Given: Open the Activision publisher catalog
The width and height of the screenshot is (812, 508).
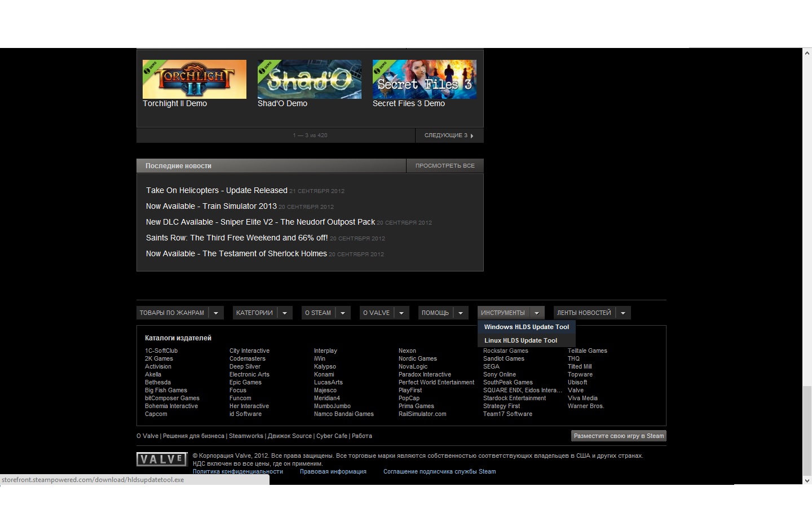Looking at the screenshot, I should 158,366.
